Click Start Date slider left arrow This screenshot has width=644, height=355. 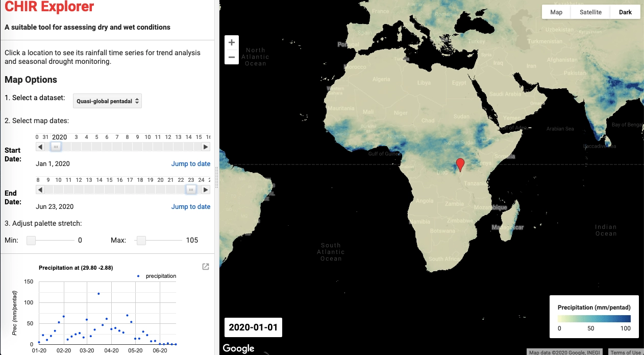pos(40,147)
